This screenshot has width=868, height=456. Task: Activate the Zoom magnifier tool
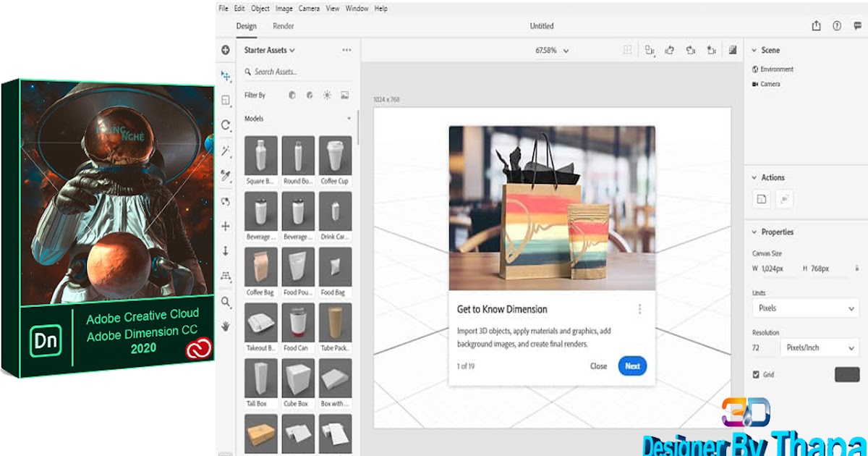point(225,300)
